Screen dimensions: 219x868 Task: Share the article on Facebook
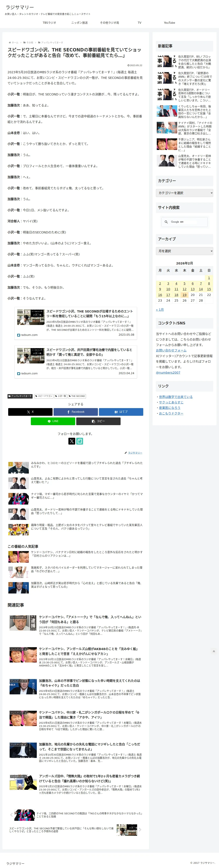pos(76,412)
